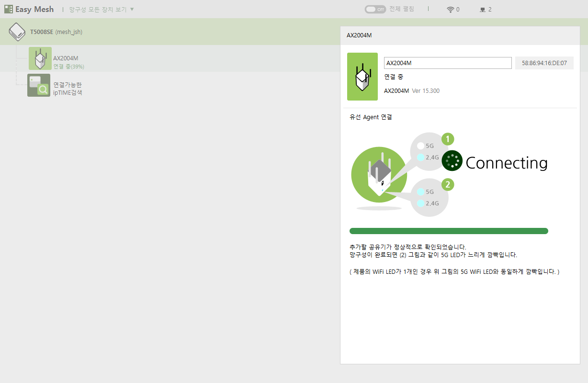The height and width of the screenshot is (383, 588).
Task: Click AX2004M panel header title
Action: (x=359, y=35)
